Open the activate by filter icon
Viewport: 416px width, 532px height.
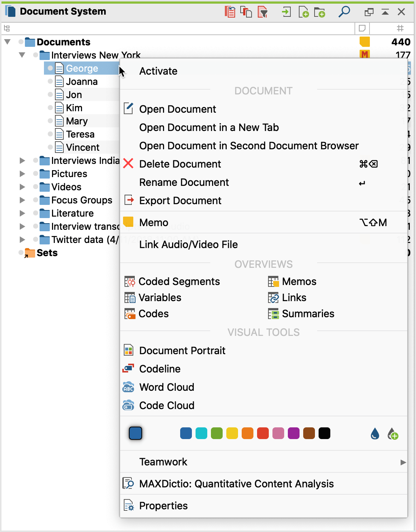click(x=263, y=12)
